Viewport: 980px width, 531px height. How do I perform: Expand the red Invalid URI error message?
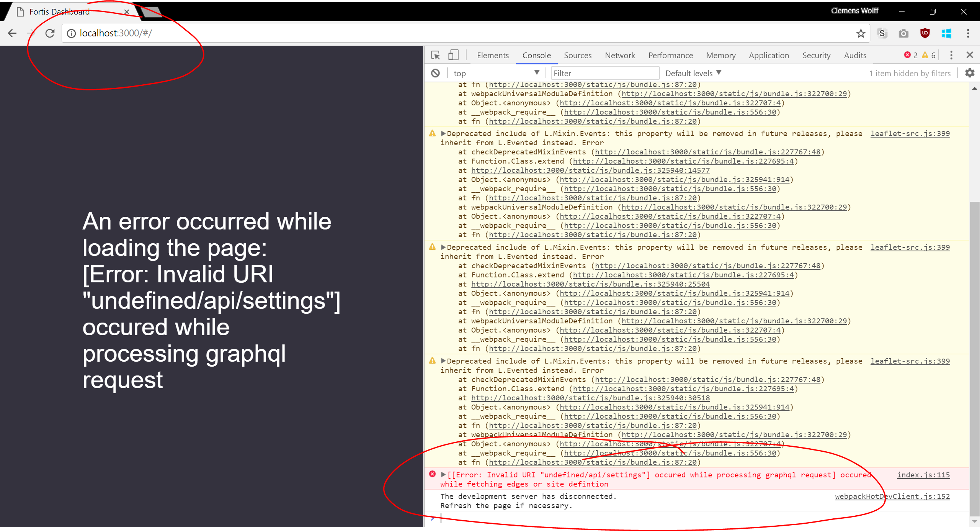pos(443,475)
